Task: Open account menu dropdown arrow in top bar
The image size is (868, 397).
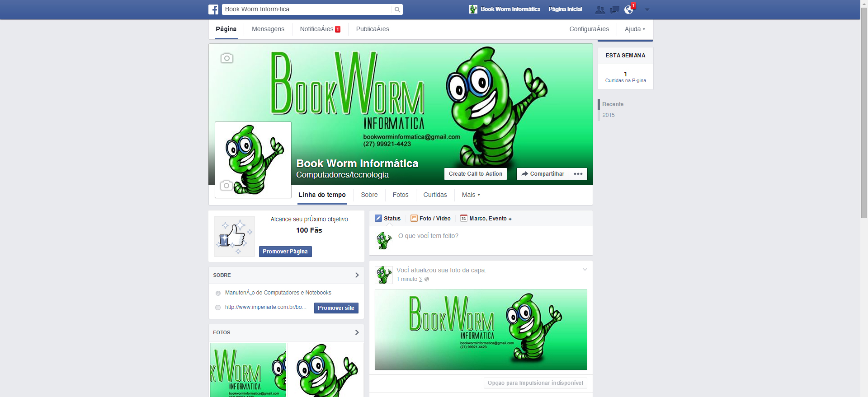Action: [647, 9]
